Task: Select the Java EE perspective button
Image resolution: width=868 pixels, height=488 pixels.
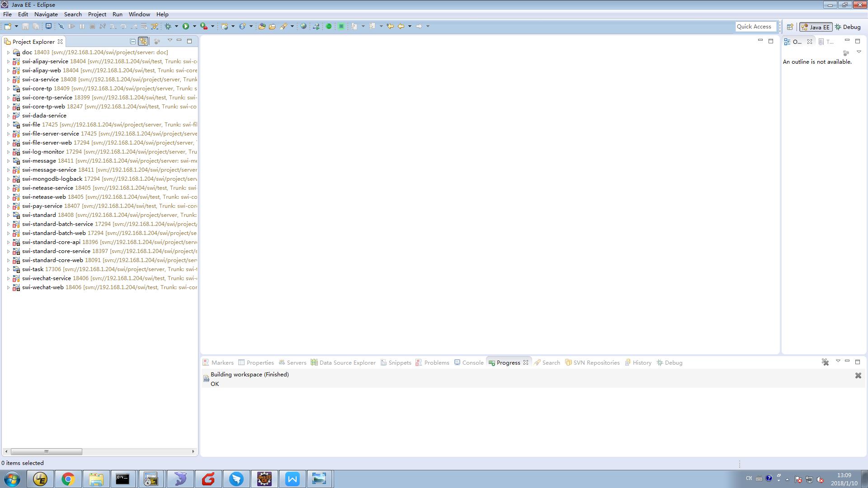Action: 816,27
